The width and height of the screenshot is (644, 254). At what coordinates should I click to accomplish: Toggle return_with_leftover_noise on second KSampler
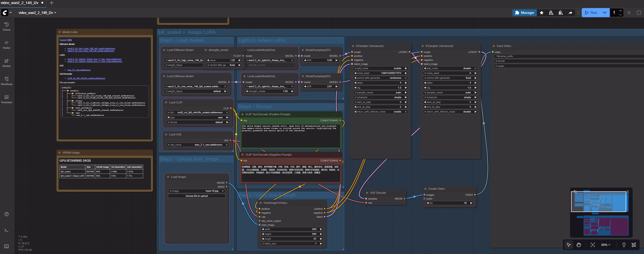coord(450,112)
